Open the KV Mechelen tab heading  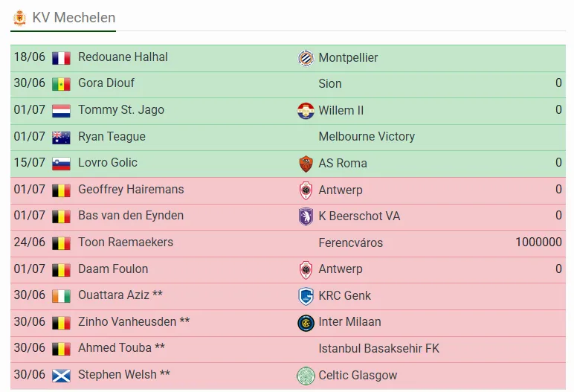63,18
